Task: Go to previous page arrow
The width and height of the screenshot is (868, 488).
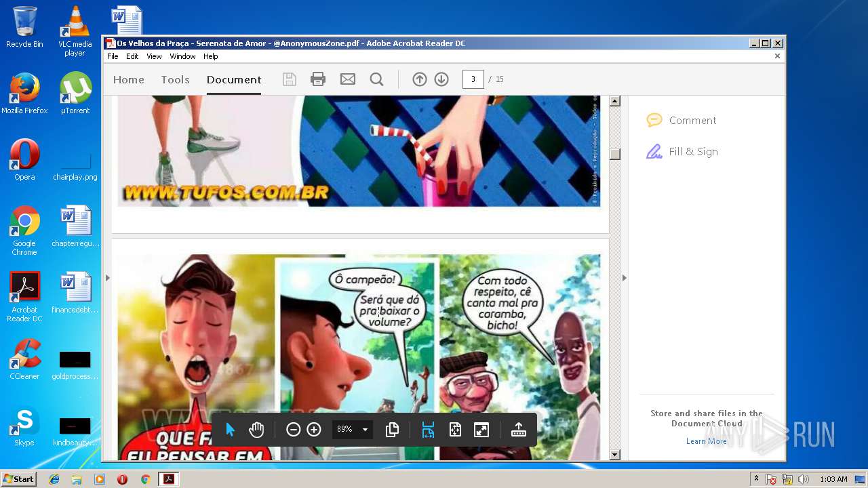Action: point(420,79)
